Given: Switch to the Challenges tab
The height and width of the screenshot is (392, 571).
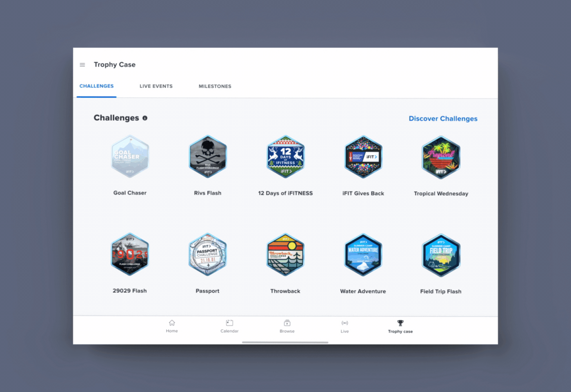Looking at the screenshot, I should pos(96,86).
